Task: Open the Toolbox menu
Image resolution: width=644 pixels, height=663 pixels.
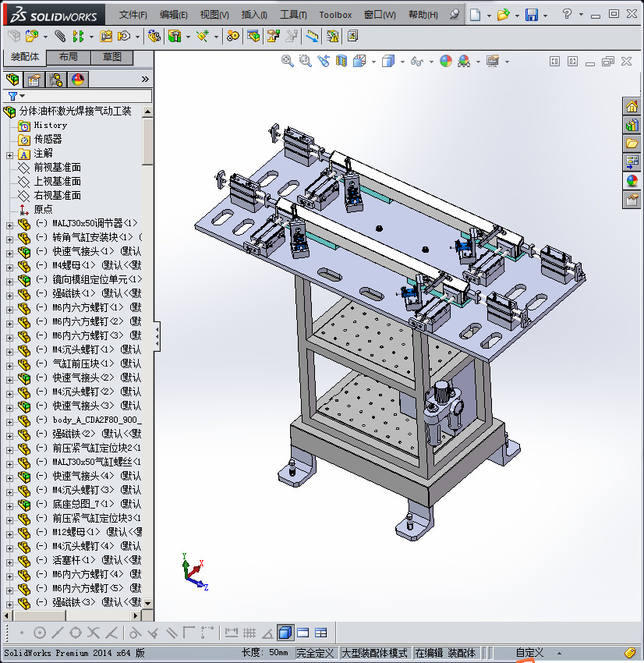Action: coord(335,15)
